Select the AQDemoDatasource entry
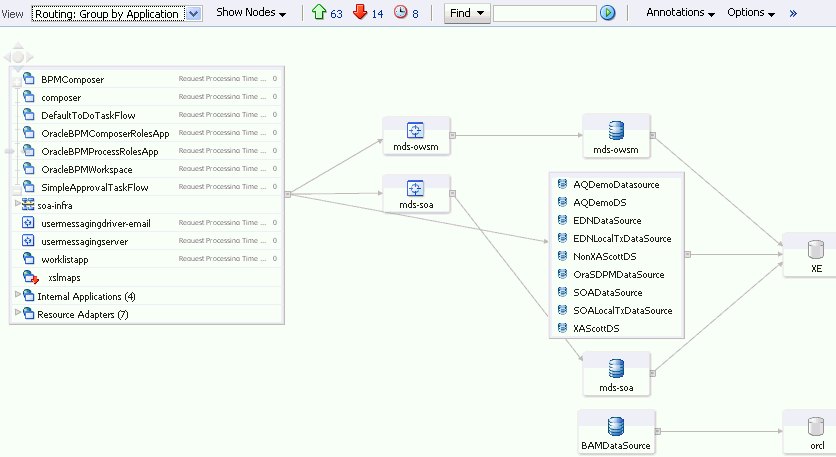 click(x=616, y=185)
